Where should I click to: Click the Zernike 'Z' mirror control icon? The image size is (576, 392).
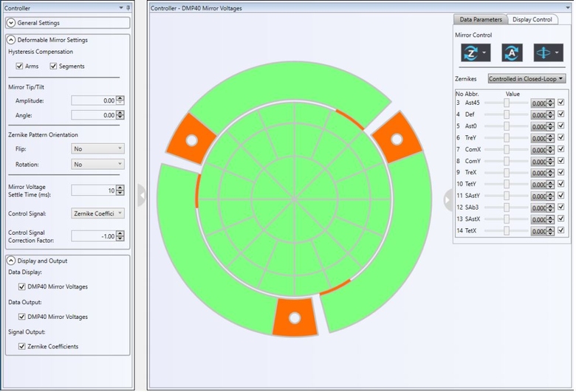470,53
